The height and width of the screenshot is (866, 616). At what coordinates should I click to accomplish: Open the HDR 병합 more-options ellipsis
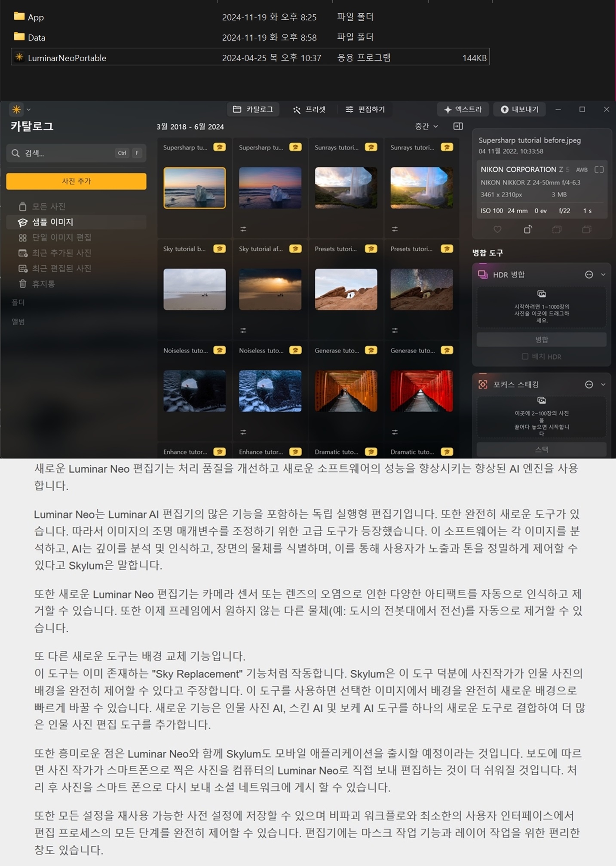click(589, 274)
